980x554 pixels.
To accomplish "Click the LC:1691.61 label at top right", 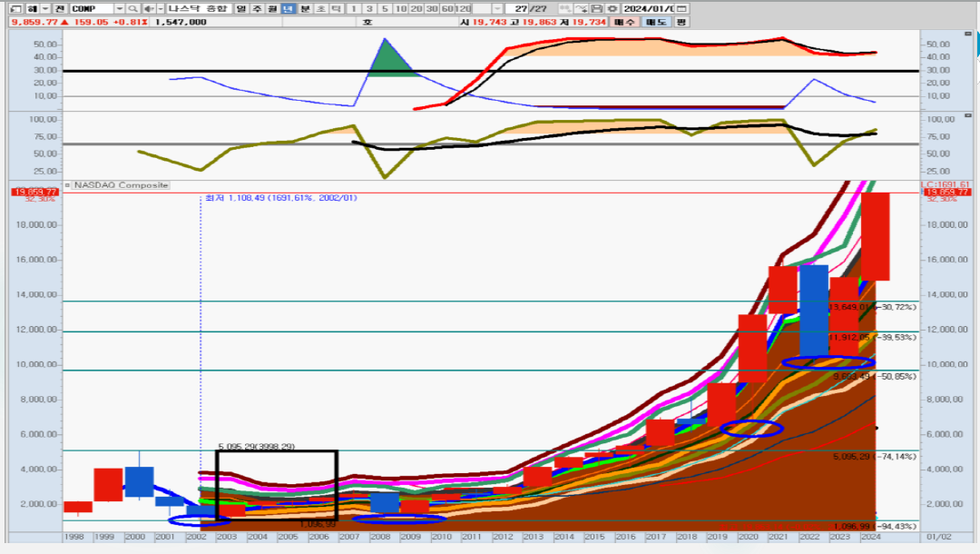I will [946, 184].
